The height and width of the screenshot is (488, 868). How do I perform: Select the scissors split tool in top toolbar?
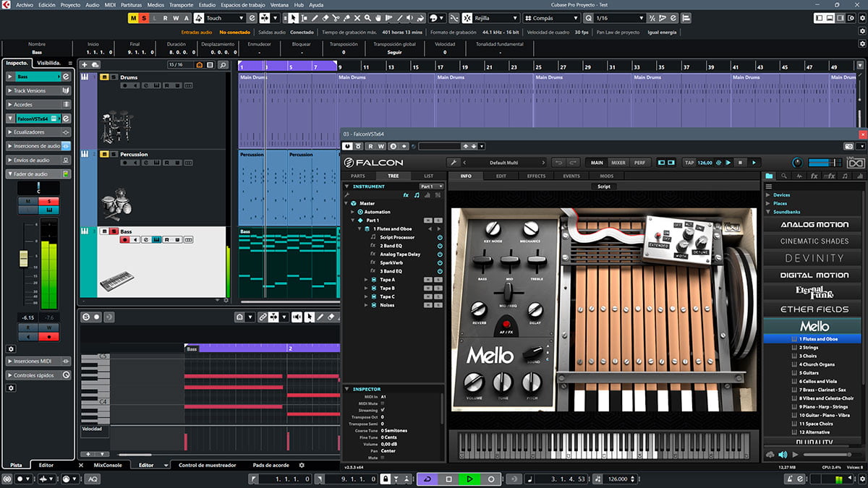pos(336,17)
